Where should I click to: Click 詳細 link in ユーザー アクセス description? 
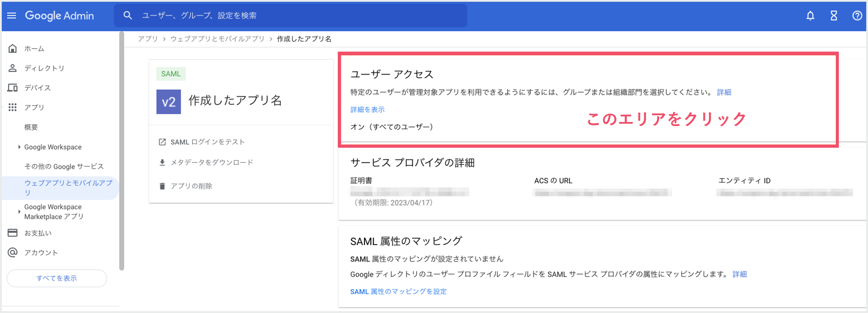point(724,92)
